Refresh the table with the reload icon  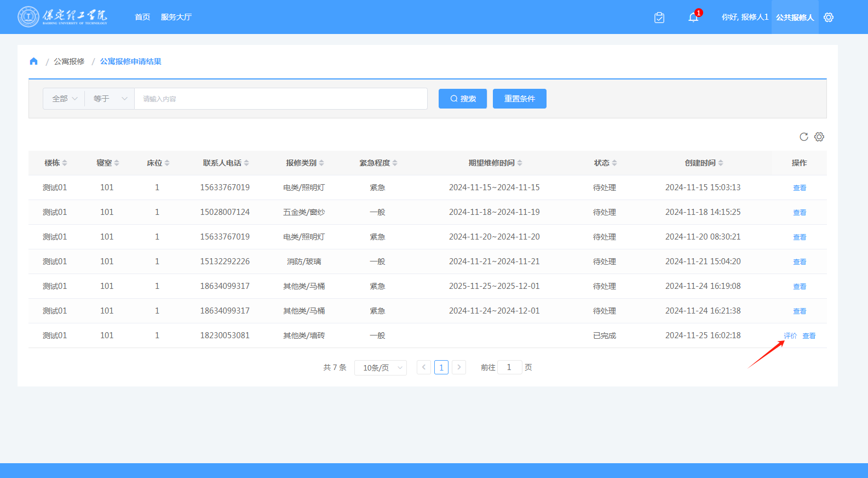(x=803, y=137)
